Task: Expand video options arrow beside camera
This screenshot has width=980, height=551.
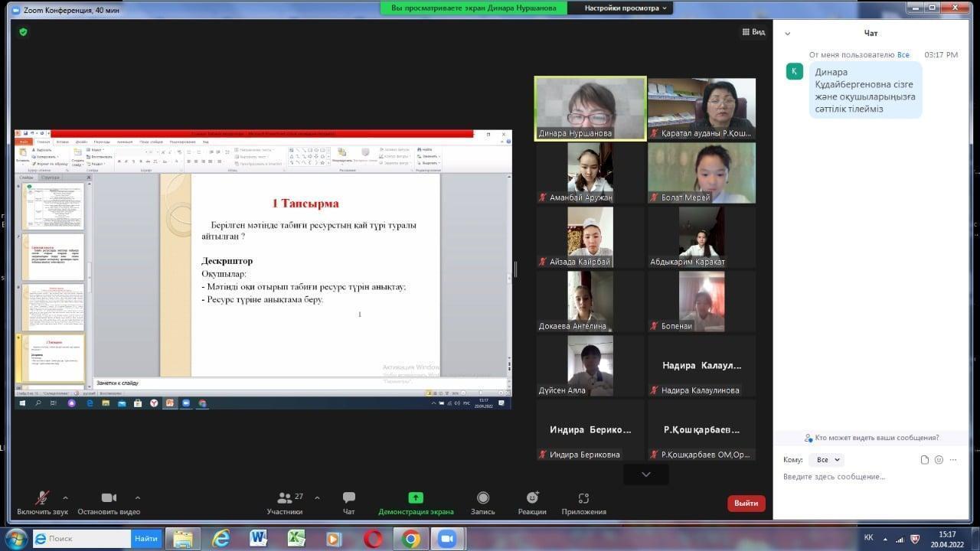Action: (138, 497)
